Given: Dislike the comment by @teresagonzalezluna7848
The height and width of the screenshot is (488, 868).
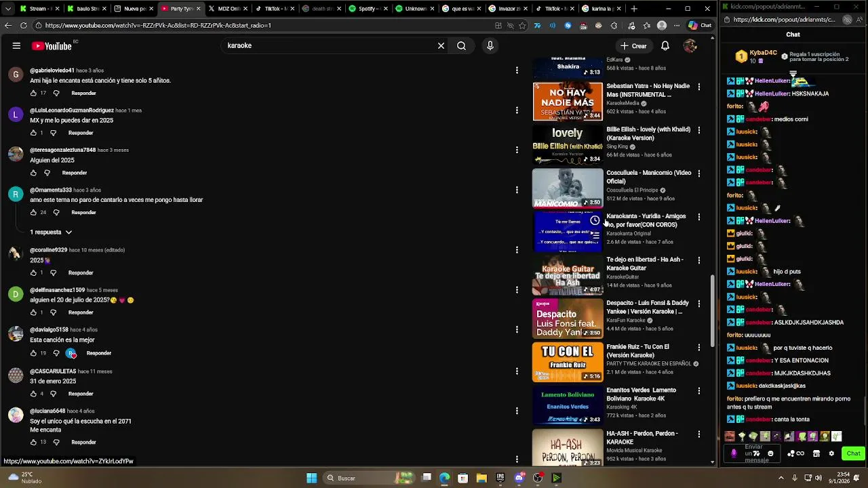Looking at the screenshot, I should 47,173.
